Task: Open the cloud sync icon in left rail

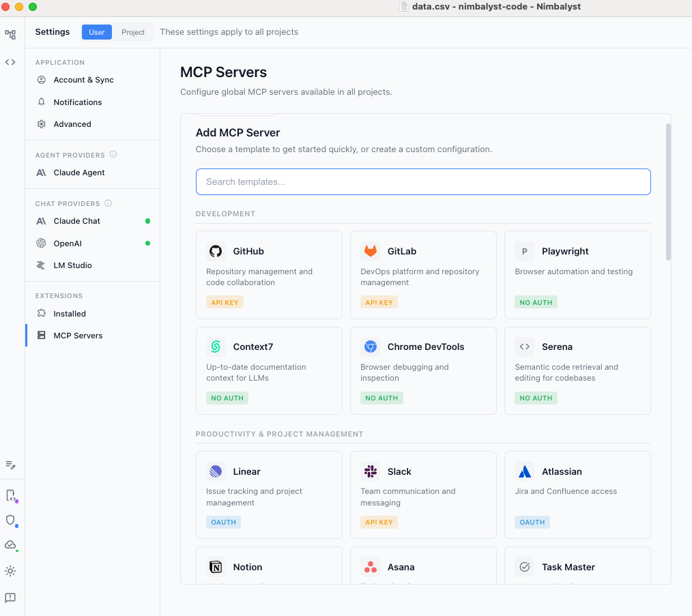Action: point(11,545)
